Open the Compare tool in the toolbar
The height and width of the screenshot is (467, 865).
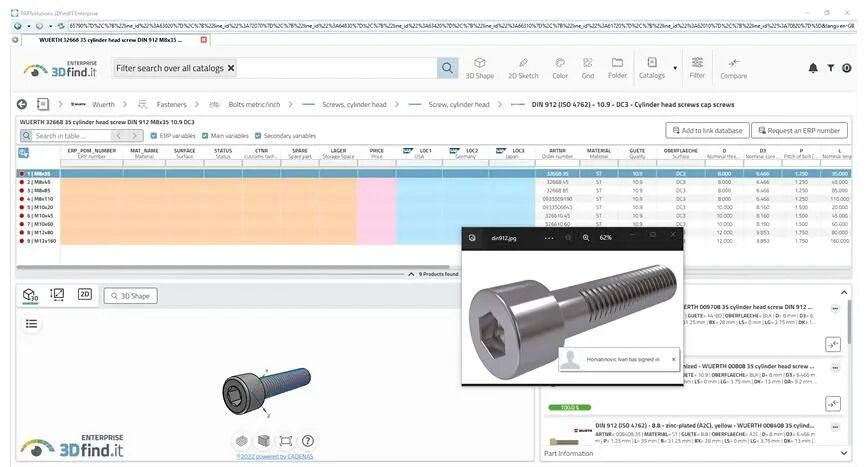[733, 68]
